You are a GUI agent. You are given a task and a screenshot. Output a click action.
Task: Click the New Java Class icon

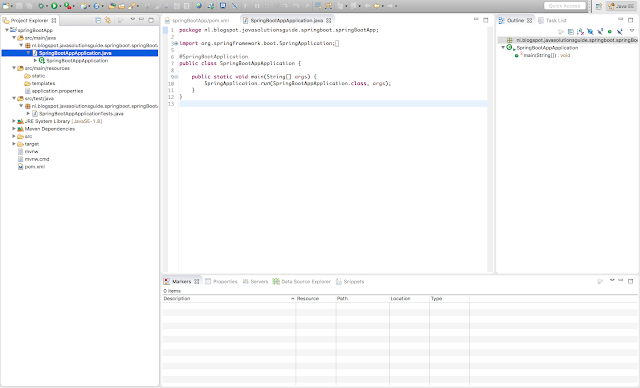click(96, 6)
